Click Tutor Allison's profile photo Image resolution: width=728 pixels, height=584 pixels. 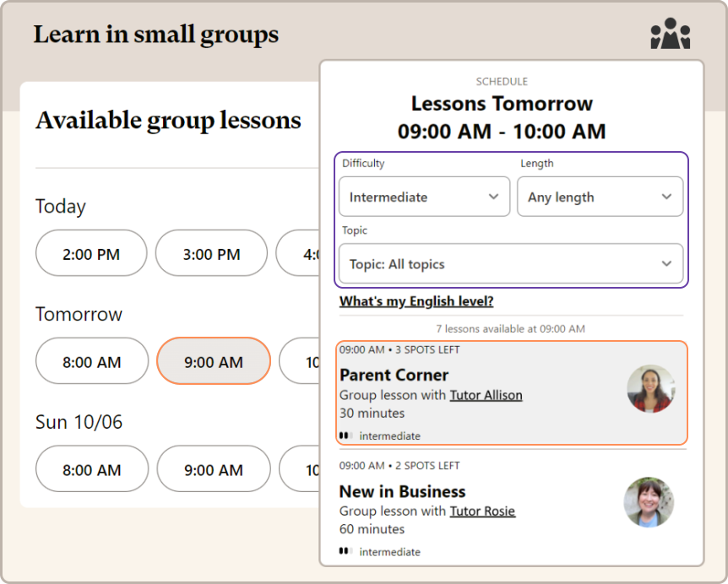point(650,388)
